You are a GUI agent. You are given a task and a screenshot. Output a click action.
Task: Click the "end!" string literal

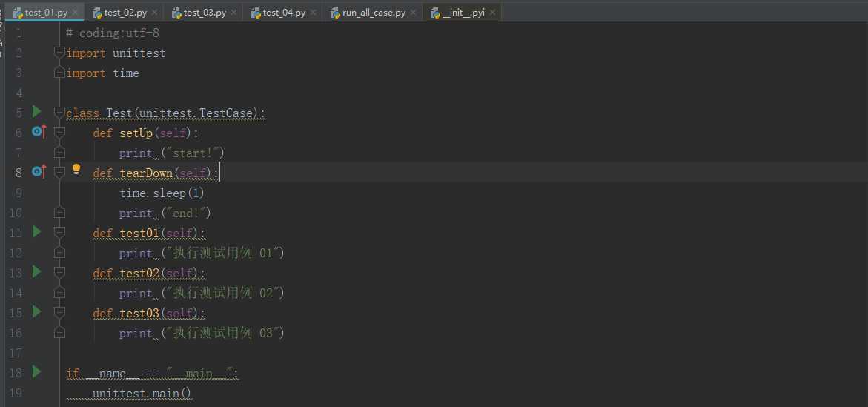tap(186, 213)
